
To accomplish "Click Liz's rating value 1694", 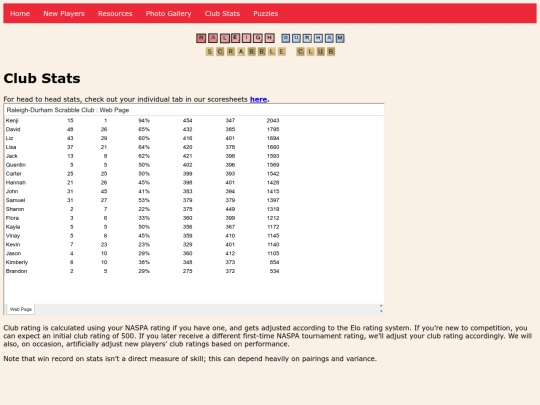I will click(x=273, y=138).
